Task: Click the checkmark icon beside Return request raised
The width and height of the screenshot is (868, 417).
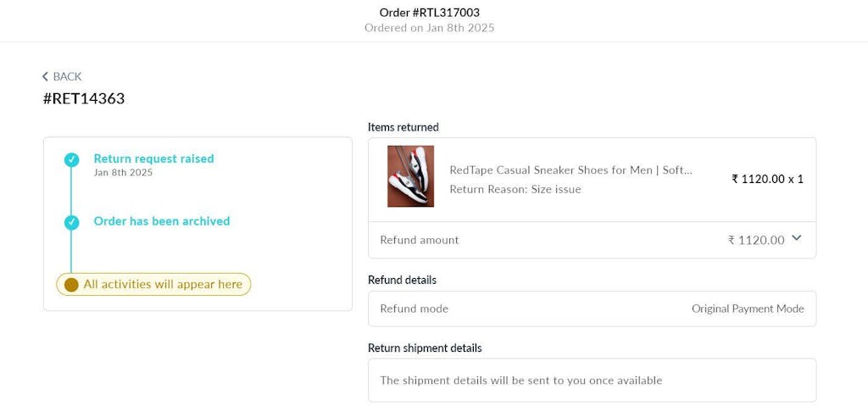Action: (x=72, y=159)
